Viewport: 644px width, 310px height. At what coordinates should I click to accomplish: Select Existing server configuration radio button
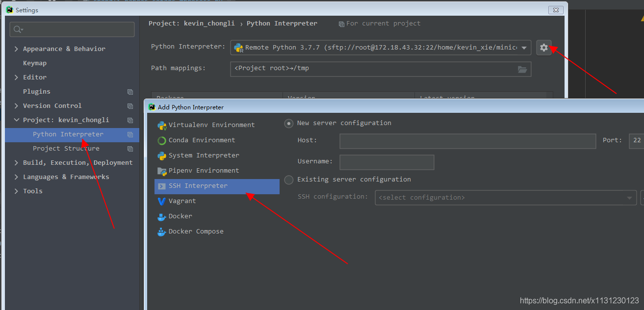(289, 180)
